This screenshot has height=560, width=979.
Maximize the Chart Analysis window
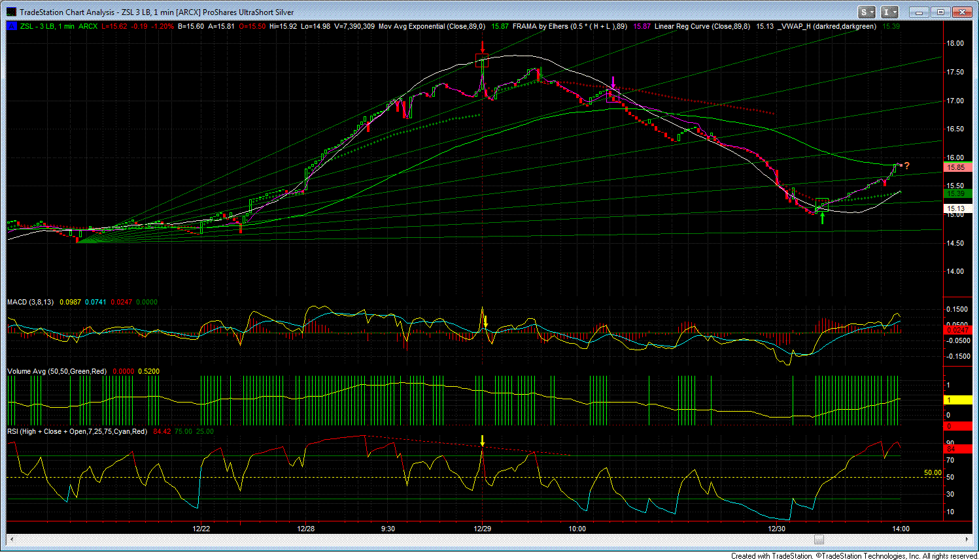click(940, 12)
